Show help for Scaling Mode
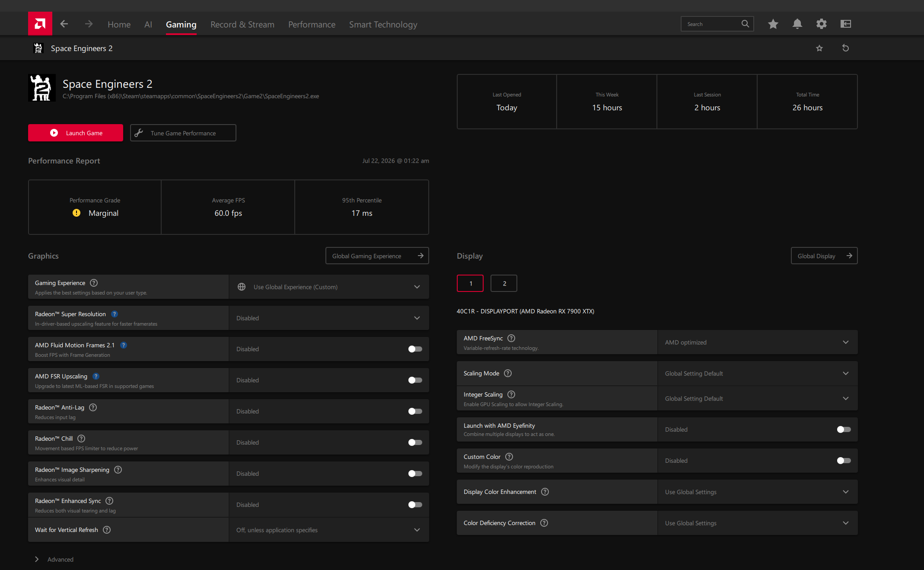The height and width of the screenshot is (570, 924). 508,373
